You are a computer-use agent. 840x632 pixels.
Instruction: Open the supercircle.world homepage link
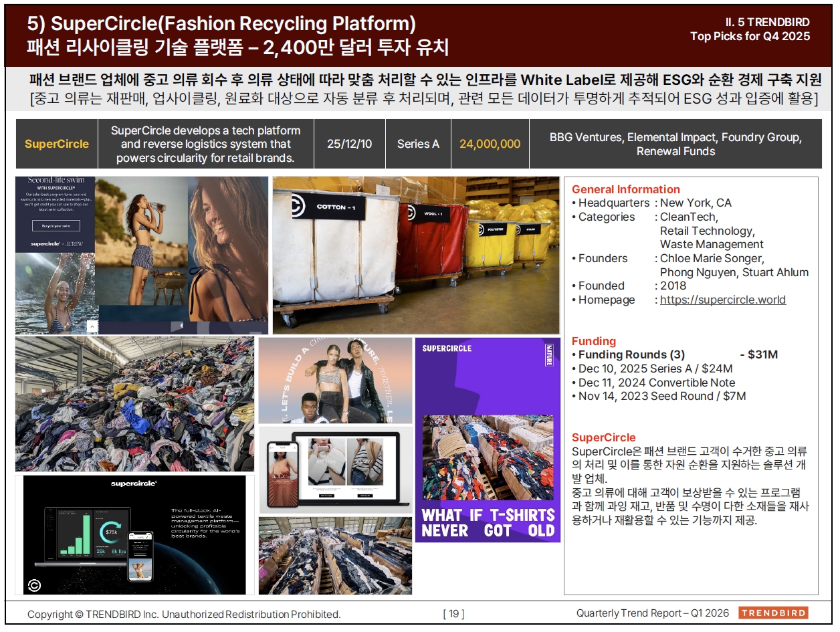point(722,300)
